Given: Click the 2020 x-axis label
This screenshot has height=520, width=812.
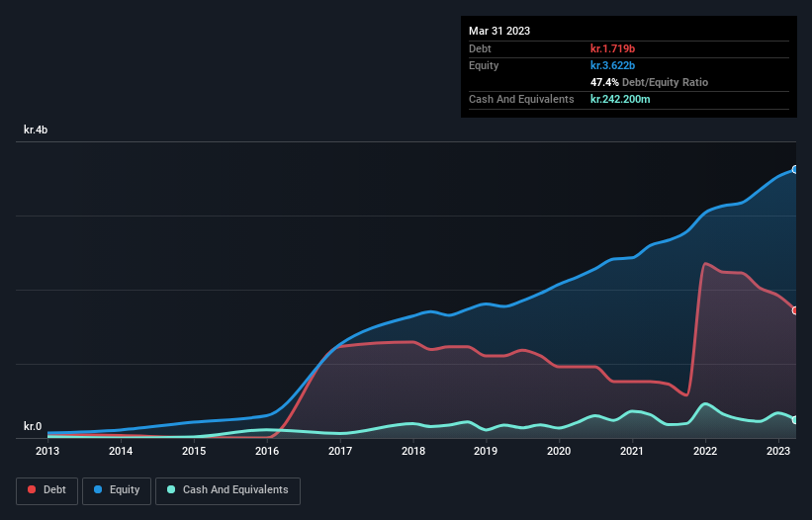Looking at the screenshot, I should pos(559,451).
